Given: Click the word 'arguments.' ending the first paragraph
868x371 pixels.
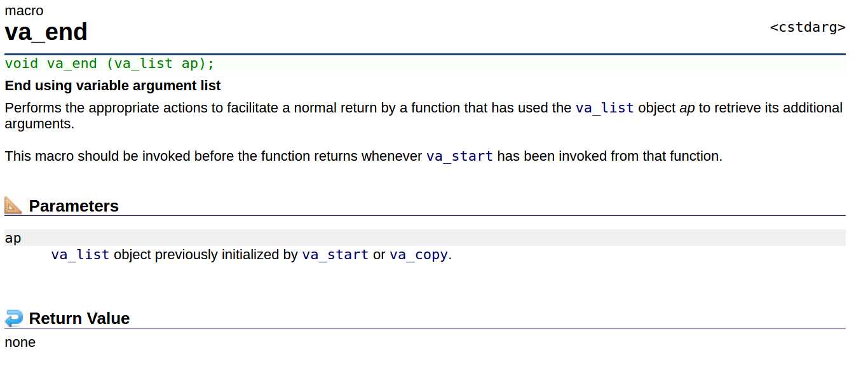Looking at the screenshot, I should (39, 124).
